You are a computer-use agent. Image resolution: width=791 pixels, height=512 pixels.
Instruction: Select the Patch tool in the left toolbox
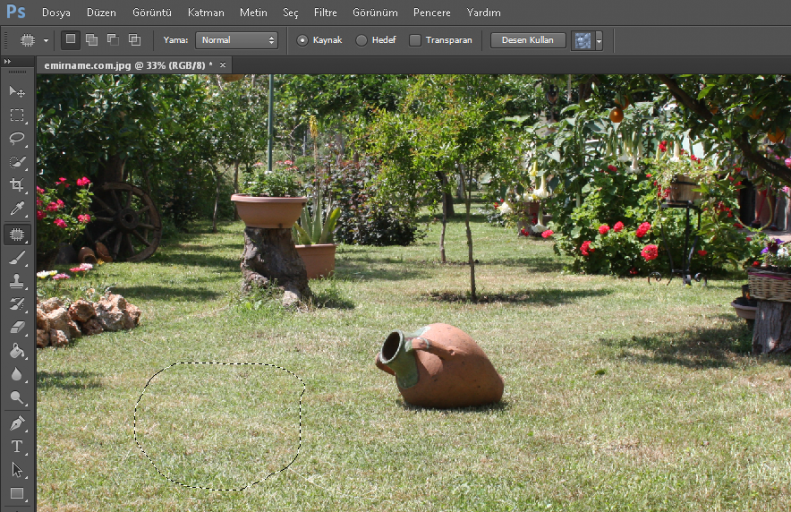17,234
